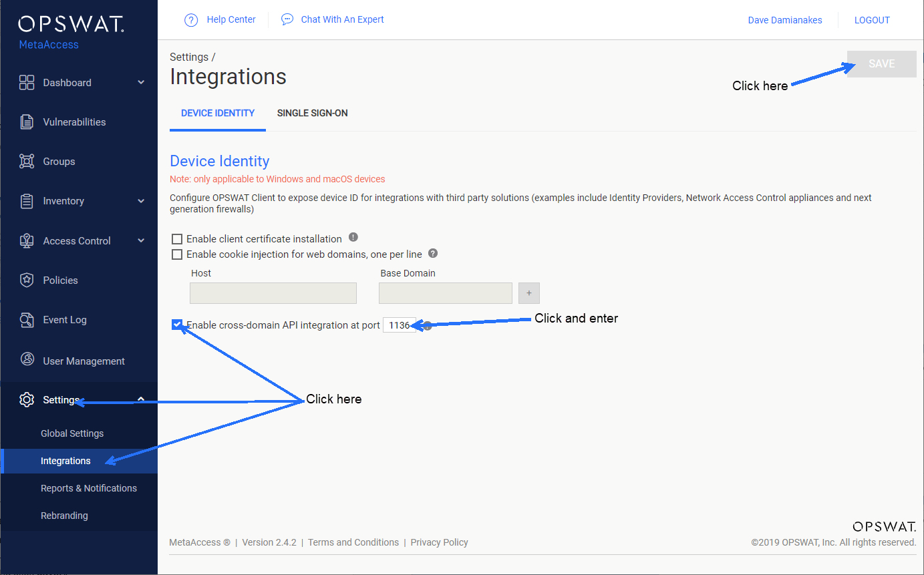Open Reports & Notifications submenu item

click(x=89, y=488)
